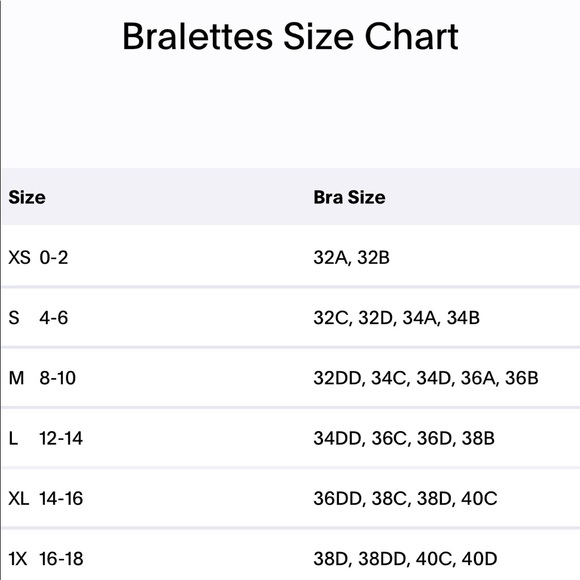This screenshot has width=580, height=580.
Task: Click the 12-14 numeric size text
Action: coord(61,438)
